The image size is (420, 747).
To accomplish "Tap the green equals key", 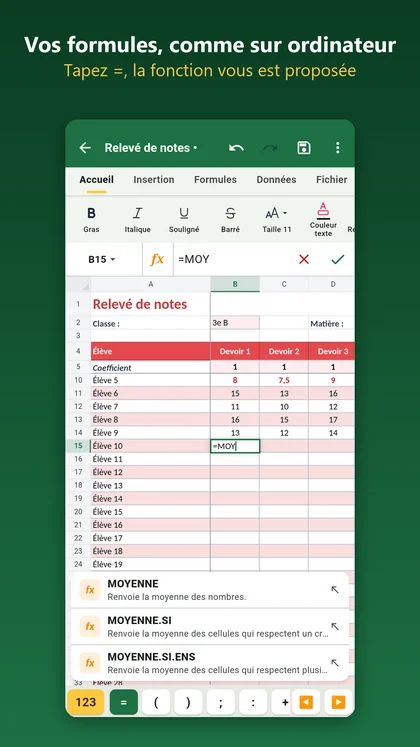I will click(x=124, y=702).
